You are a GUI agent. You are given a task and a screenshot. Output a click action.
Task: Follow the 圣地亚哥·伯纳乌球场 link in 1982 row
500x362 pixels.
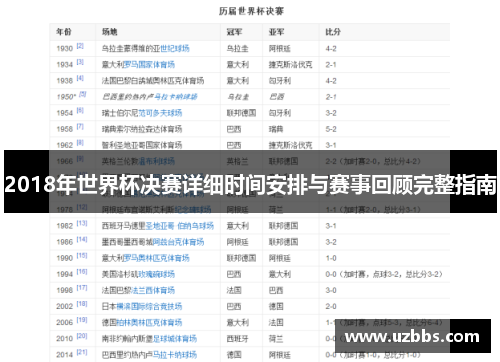point(179,226)
